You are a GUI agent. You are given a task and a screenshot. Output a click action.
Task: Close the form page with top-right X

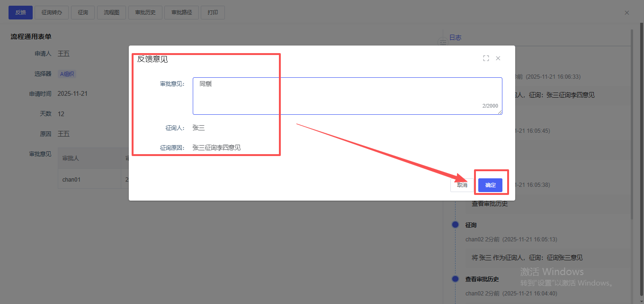(x=627, y=13)
